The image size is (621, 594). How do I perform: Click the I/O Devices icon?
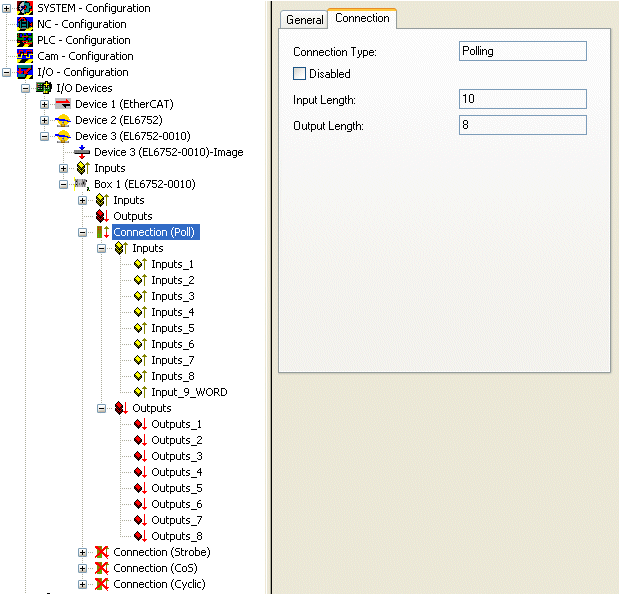[x=44, y=88]
